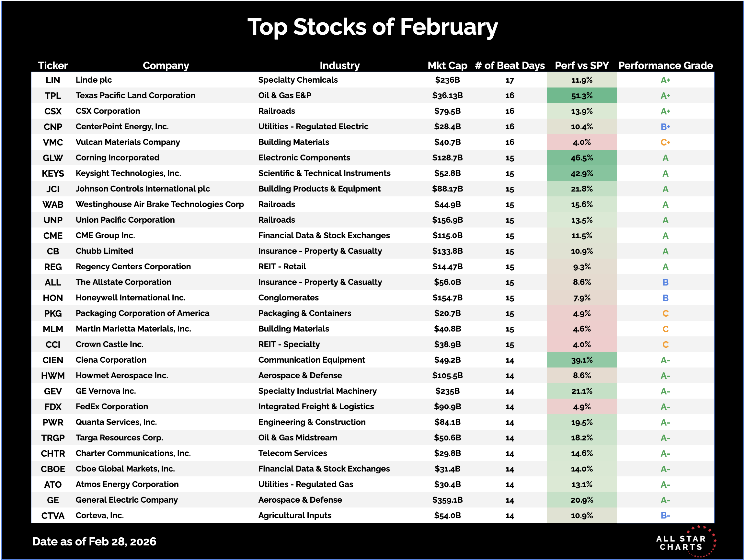Click the Performance Grade column header
Viewport: 745px width, 560px height.
coord(665,65)
